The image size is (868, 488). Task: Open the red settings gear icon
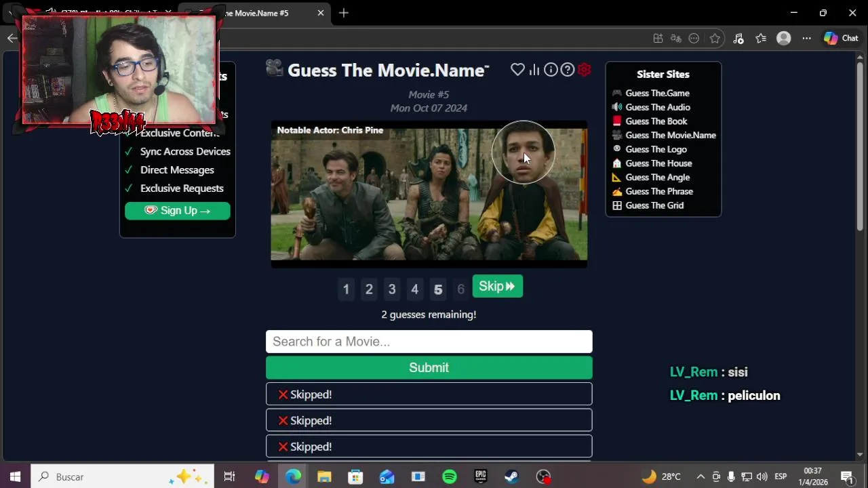coord(585,70)
